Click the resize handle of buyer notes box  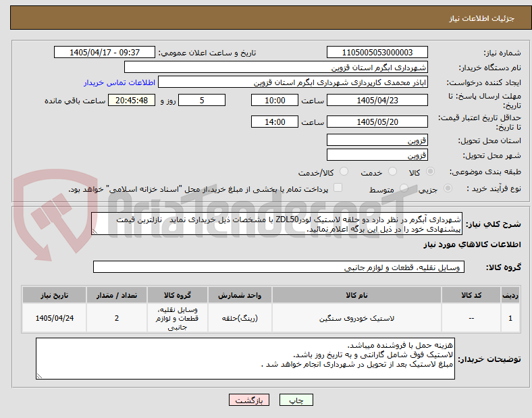coord(39,375)
